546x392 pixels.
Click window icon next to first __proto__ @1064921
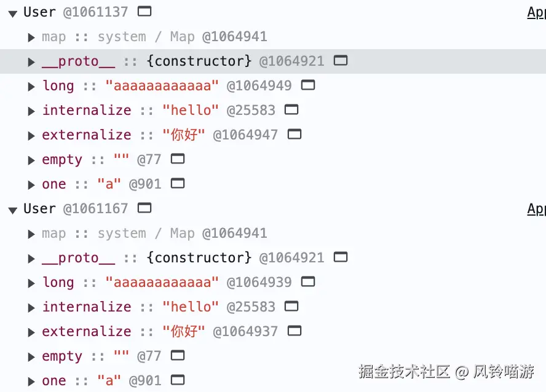(340, 60)
